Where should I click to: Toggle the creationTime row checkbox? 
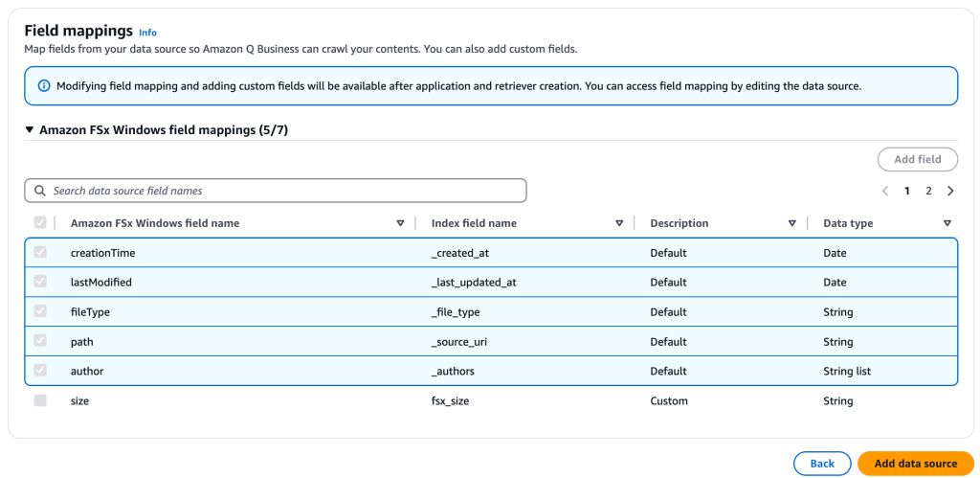[40, 253]
